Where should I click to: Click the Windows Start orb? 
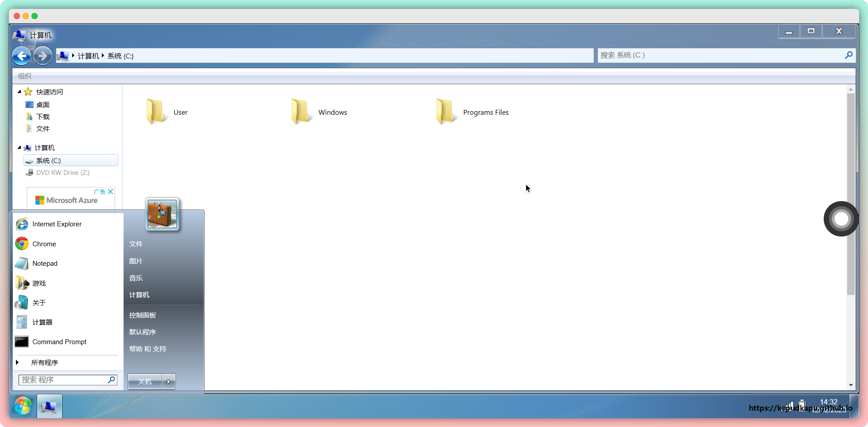pyautogui.click(x=23, y=406)
